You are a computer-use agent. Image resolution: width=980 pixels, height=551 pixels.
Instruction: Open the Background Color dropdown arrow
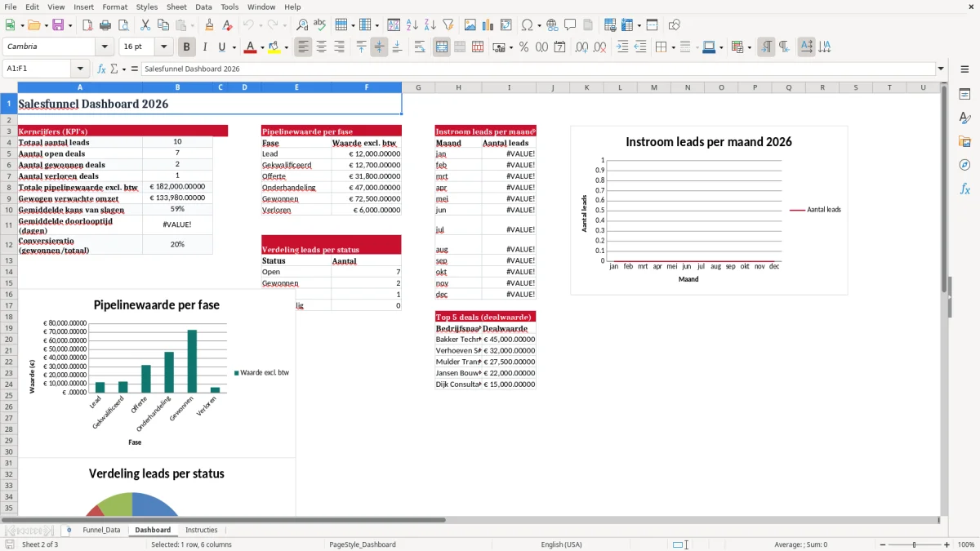click(286, 47)
